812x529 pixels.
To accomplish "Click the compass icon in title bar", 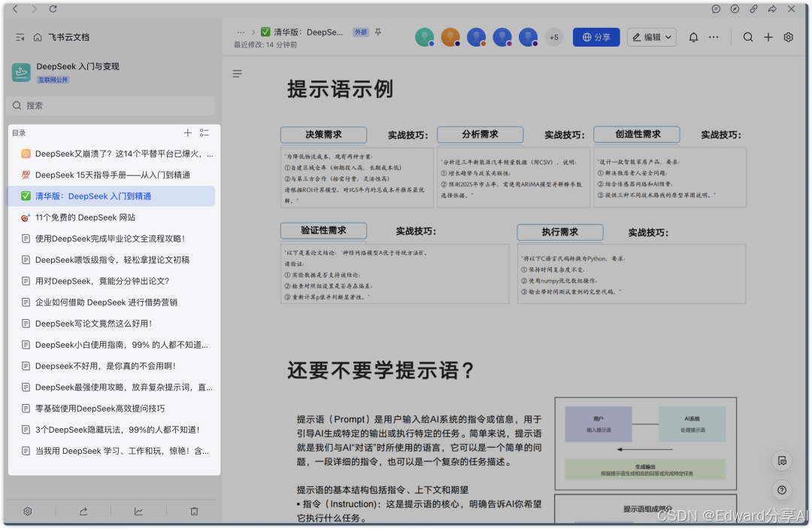I will pos(735,9).
